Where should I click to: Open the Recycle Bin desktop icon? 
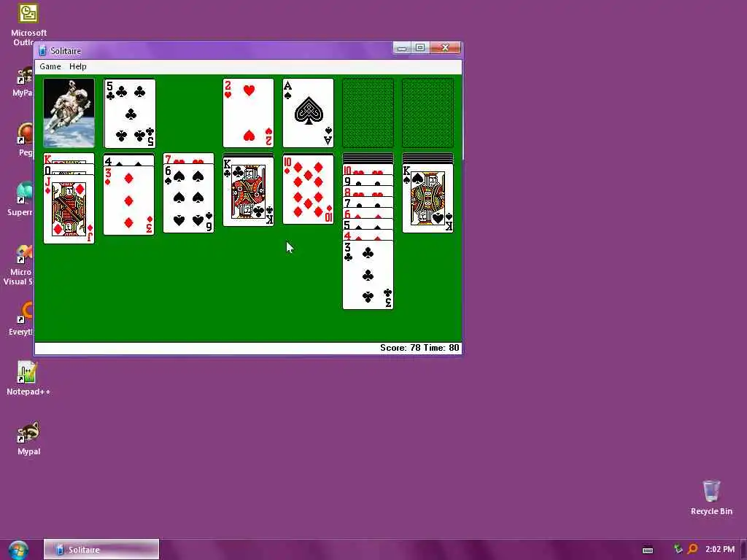(711, 497)
